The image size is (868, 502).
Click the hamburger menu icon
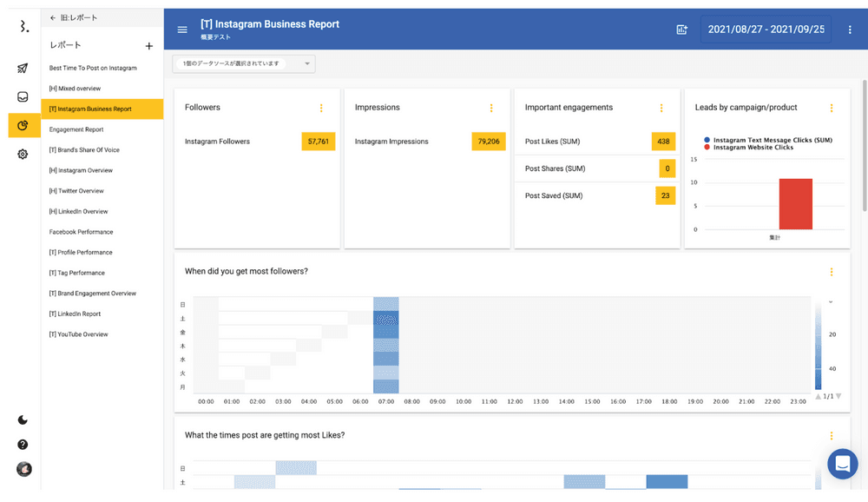click(182, 30)
